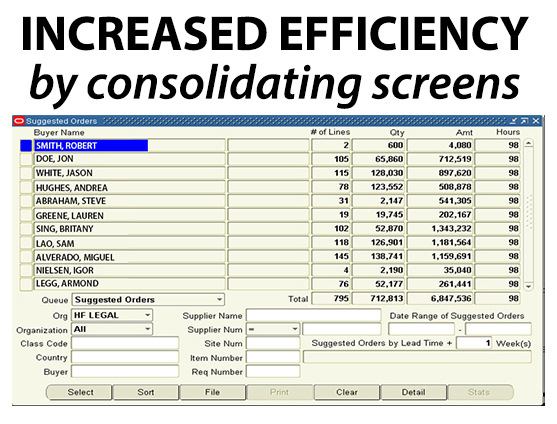Click Amt cell 1,343,232 for SING, BRITANY
The image size is (557, 424).
440,229
